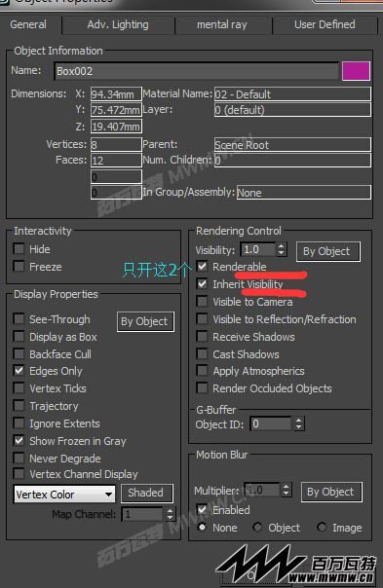The width and height of the screenshot is (383, 588).
Task: Toggle the Hide checkbox
Action: pos(19,249)
